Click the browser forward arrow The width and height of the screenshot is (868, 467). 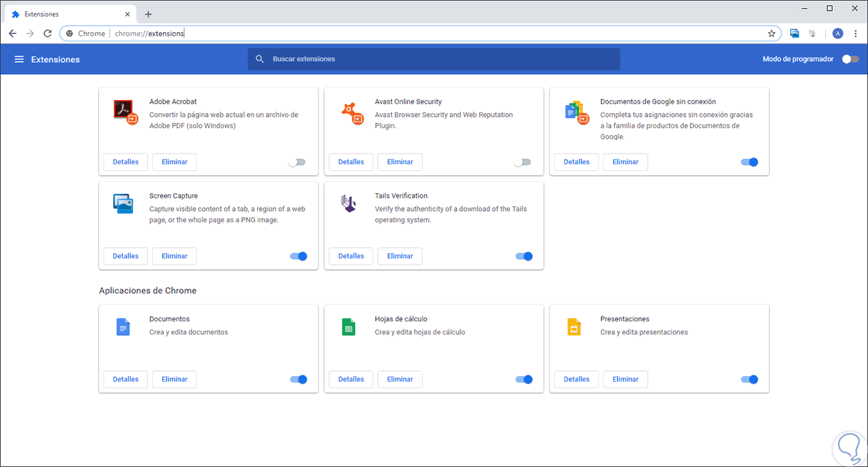(30, 33)
